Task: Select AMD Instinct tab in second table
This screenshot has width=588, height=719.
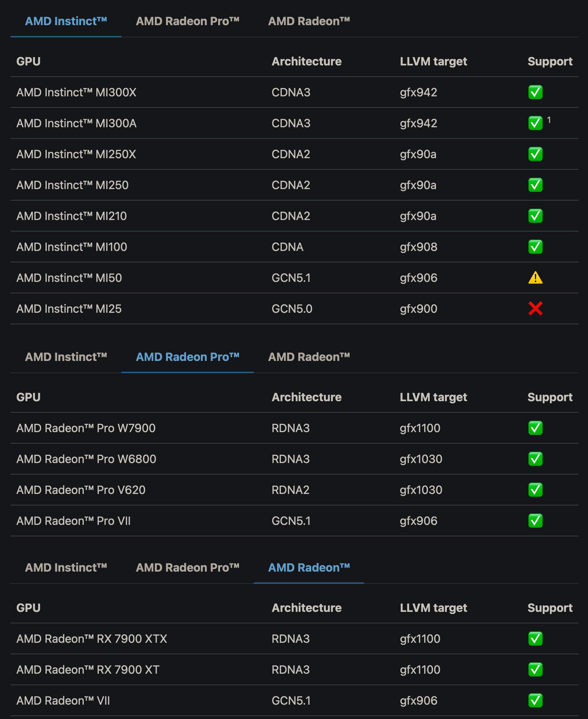Action: 66,357
